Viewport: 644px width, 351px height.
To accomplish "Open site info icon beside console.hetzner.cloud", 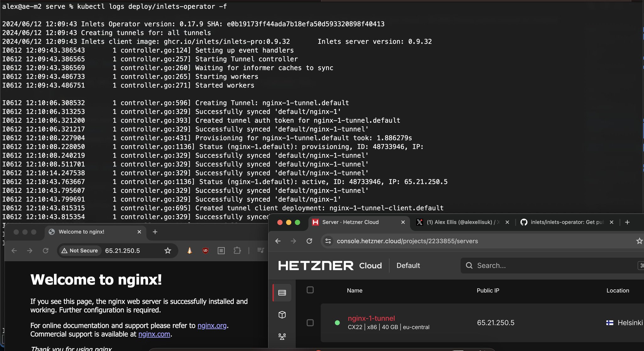I will pos(328,241).
